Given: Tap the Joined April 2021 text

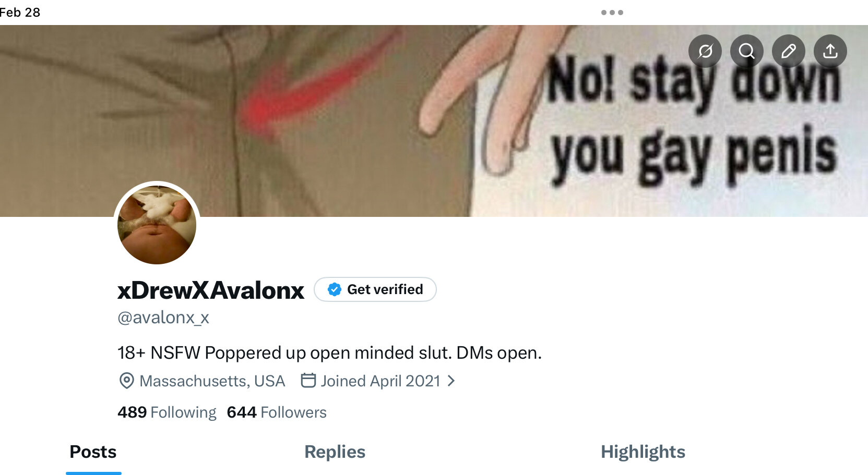Looking at the screenshot, I should pyautogui.click(x=381, y=381).
